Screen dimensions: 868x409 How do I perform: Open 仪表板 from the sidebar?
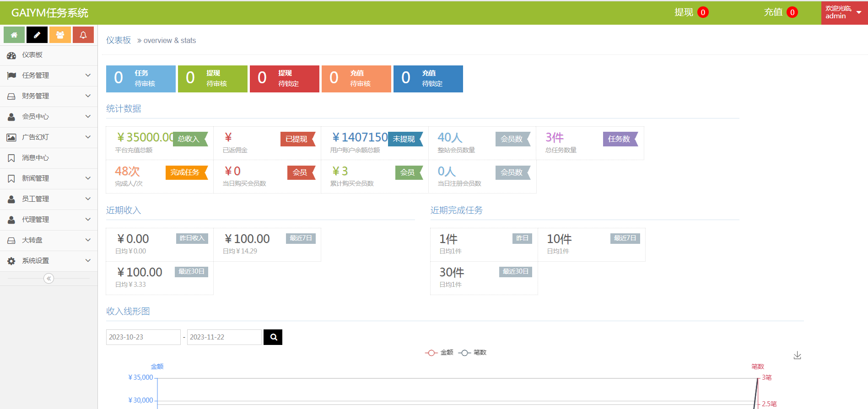[32, 55]
